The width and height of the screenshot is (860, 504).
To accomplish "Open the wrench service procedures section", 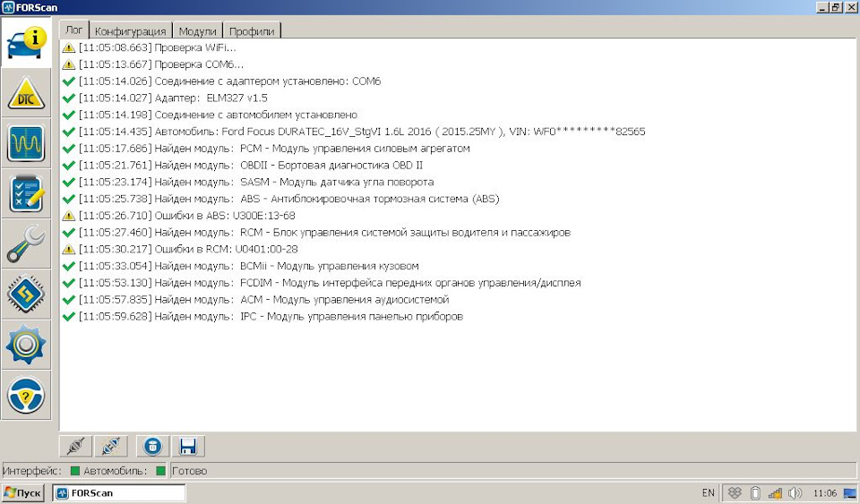I will (x=26, y=244).
